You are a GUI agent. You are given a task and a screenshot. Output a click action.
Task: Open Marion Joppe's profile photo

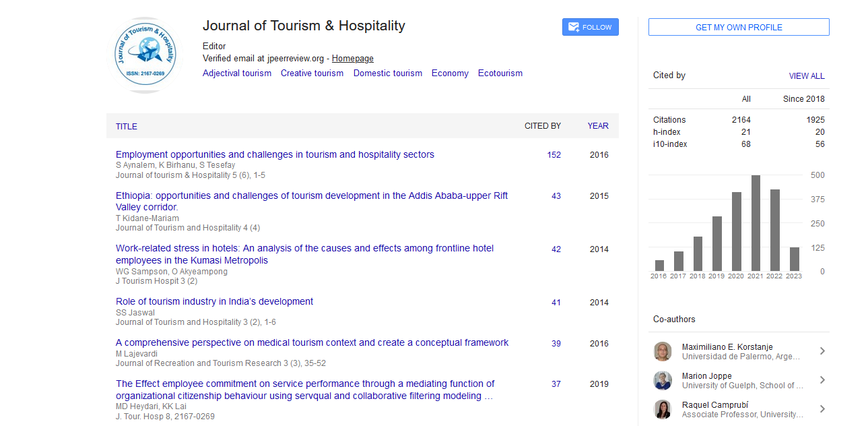click(663, 380)
